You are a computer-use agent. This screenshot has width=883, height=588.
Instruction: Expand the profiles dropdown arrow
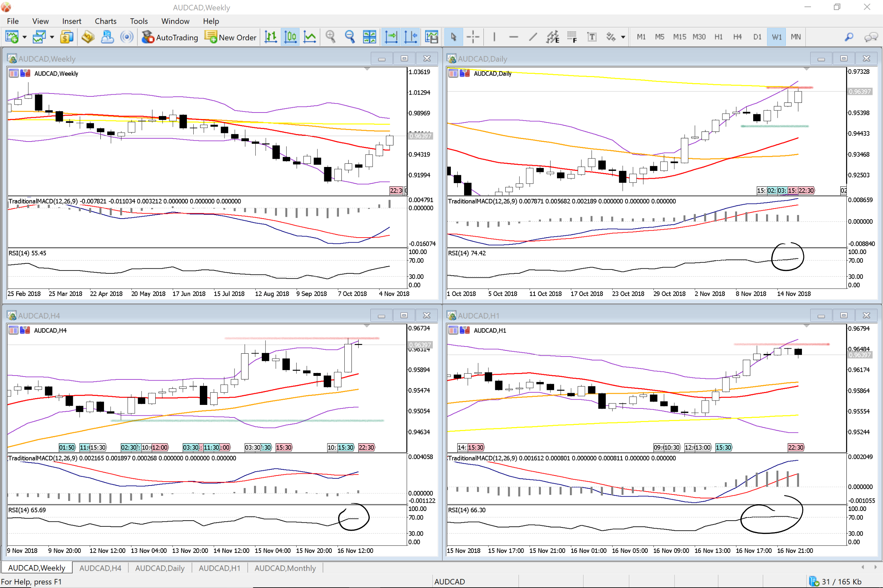tap(52, 37)
